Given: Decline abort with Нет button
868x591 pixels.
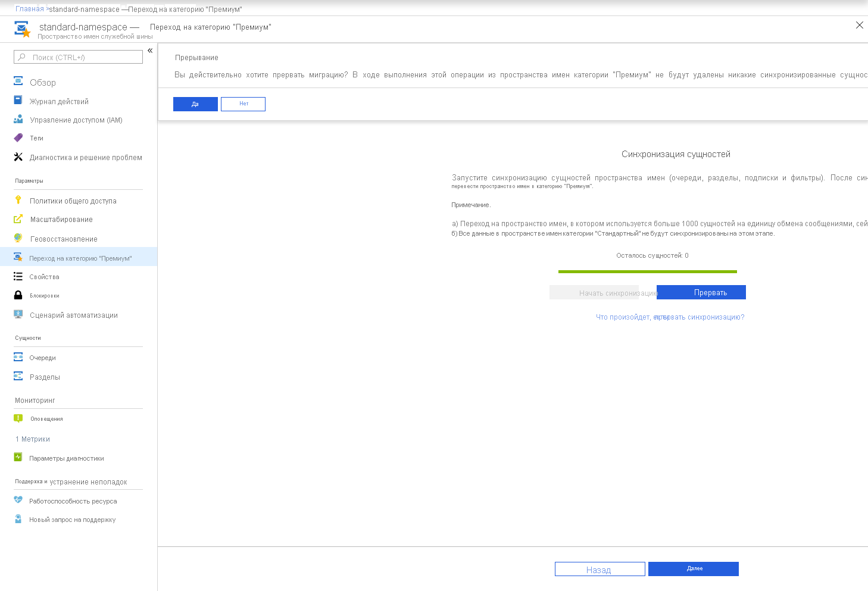Looking at the screenshot, I should tap(243, 104).
